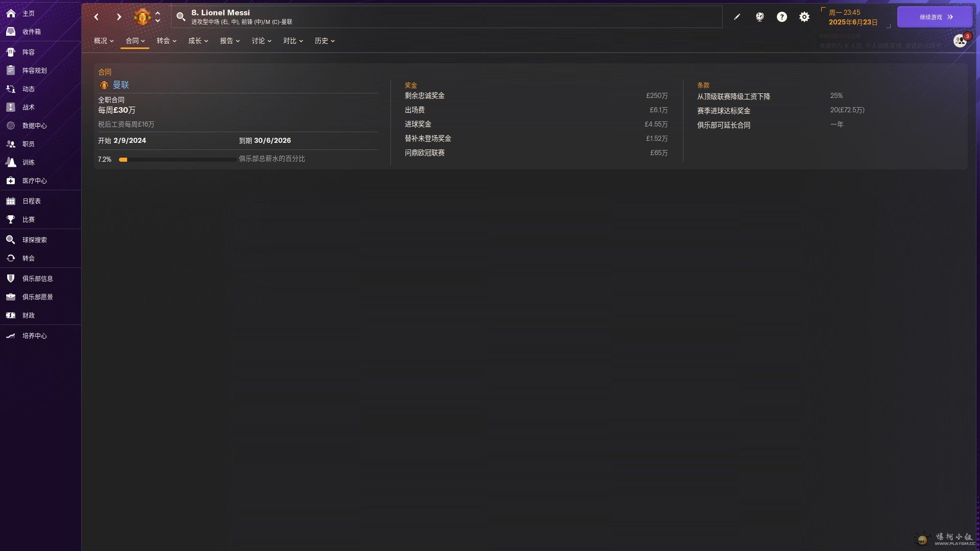This screenshot has height=551, width=980.
Task: Open the 数据中心 data hub icon
Action: tap(11, 126)
